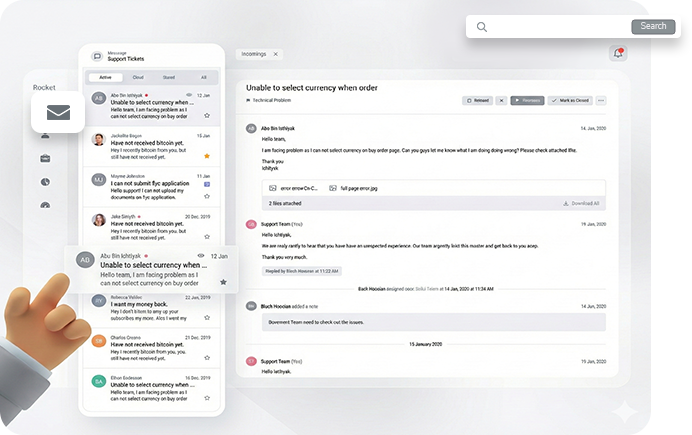Open the briefcase icon in sidebar
The width and height of the screenshot is (692, 435).
coord(45,158)
